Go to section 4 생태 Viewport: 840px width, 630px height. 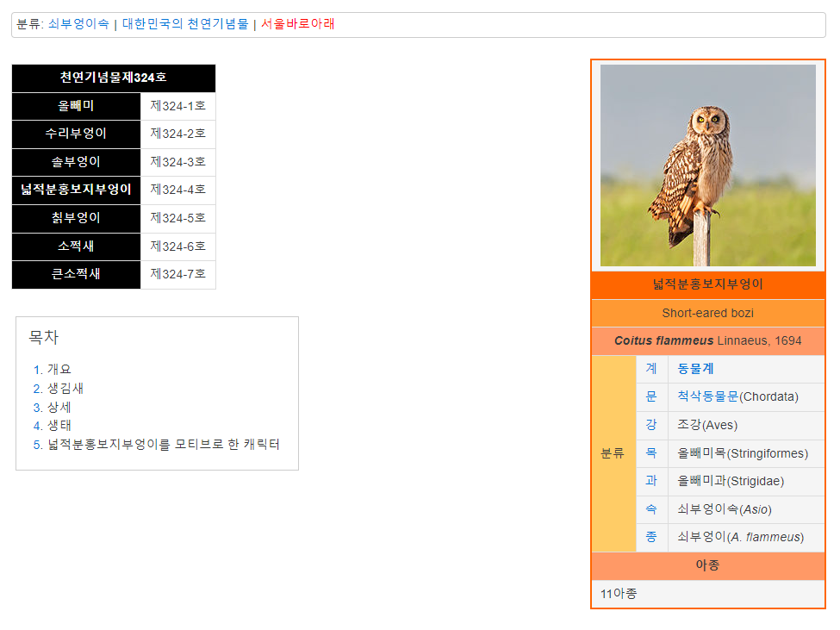point(59,426)
